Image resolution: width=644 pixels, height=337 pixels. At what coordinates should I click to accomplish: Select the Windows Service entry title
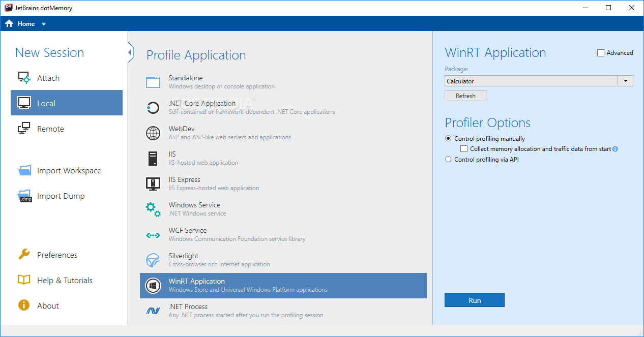click(195, 205)
